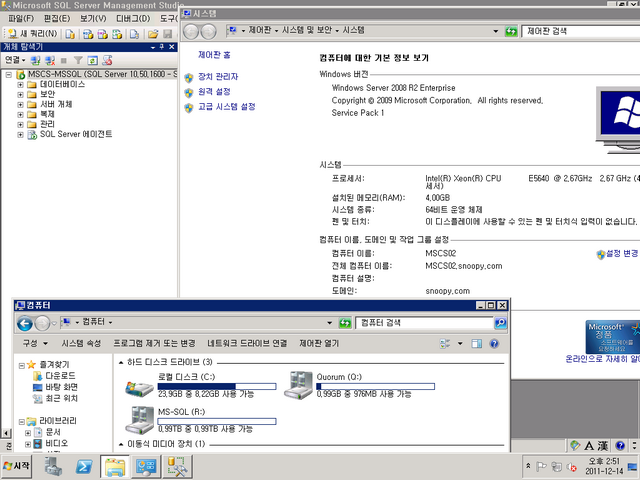This screenshot has width=640, height=480.
Task: Click the SQL Server Management Studio taskbar icon
Action: pyautogui.click(x=178, y=466)
